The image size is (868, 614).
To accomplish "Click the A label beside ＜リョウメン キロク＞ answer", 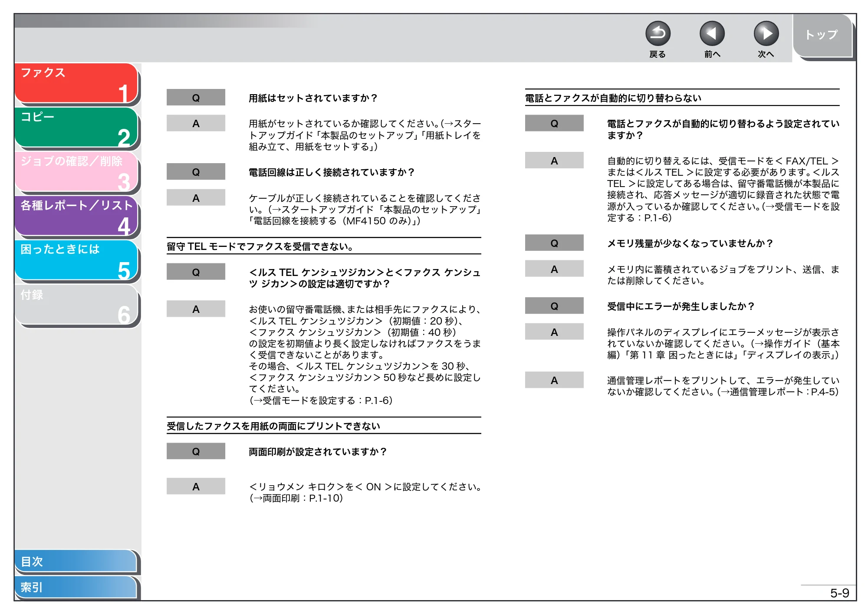I will pos(196,486).
